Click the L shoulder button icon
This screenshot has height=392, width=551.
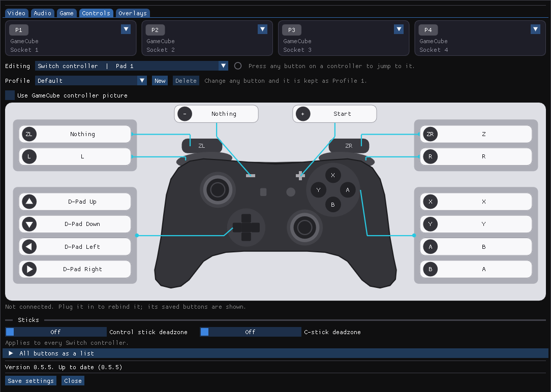29,156
